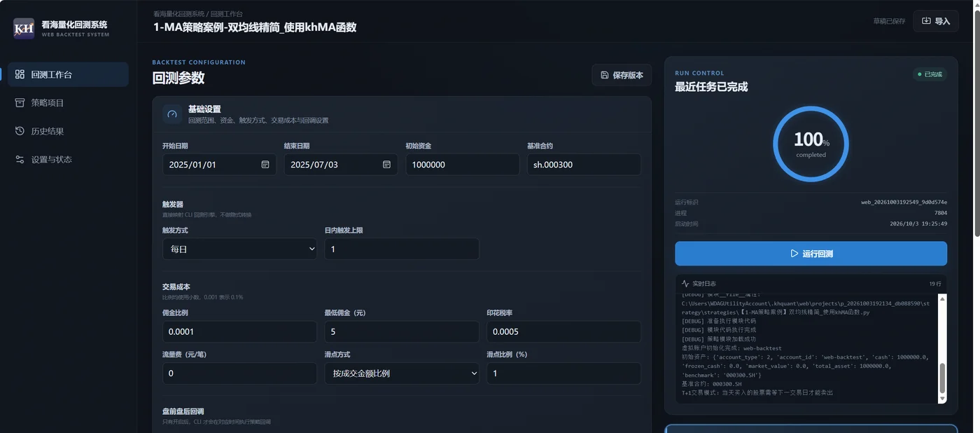Open 回测工作台 in the sidebar
Screen dimensions: 980x433
tap(68, 74)
